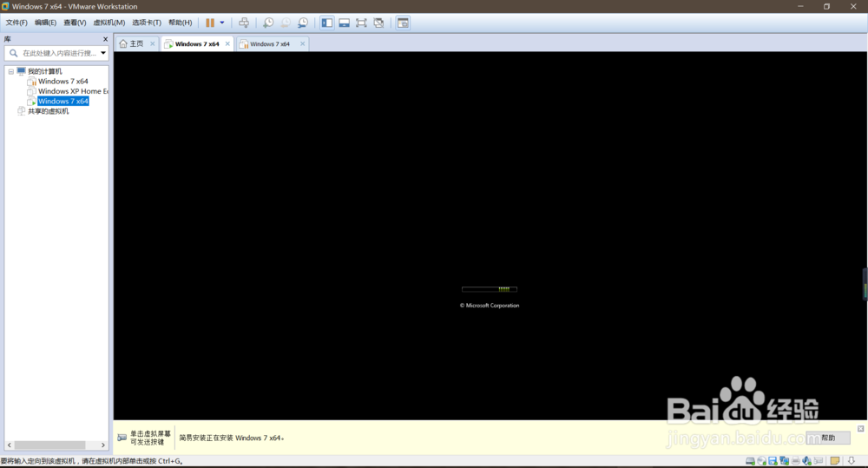Select first Windows 7 x64 in library

click(x=63, y=82)
